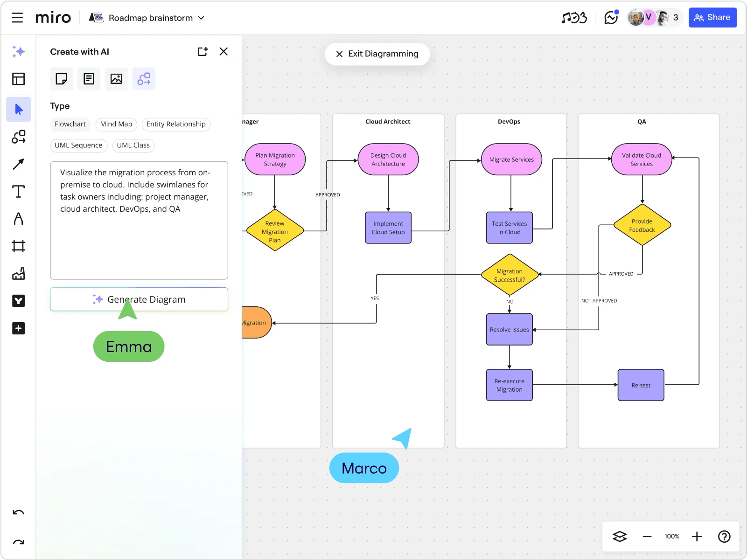Select the Text tool
Image resolution: width=747 pixels, height=560 pixels.
[18, 191]
